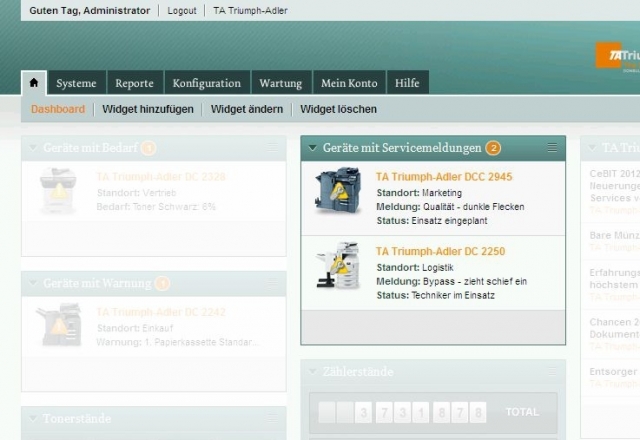Collapse the Geräte mit Servicemeldungen widget
This screenshot has height=440, width=640.
[313, 148]
